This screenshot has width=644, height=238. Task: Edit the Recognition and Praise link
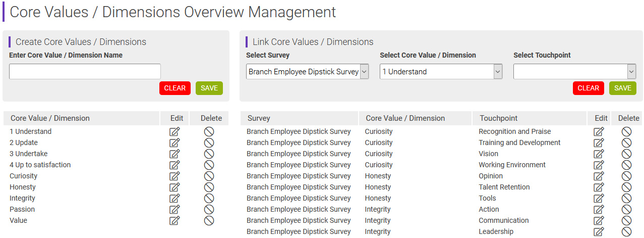[599, 132]
